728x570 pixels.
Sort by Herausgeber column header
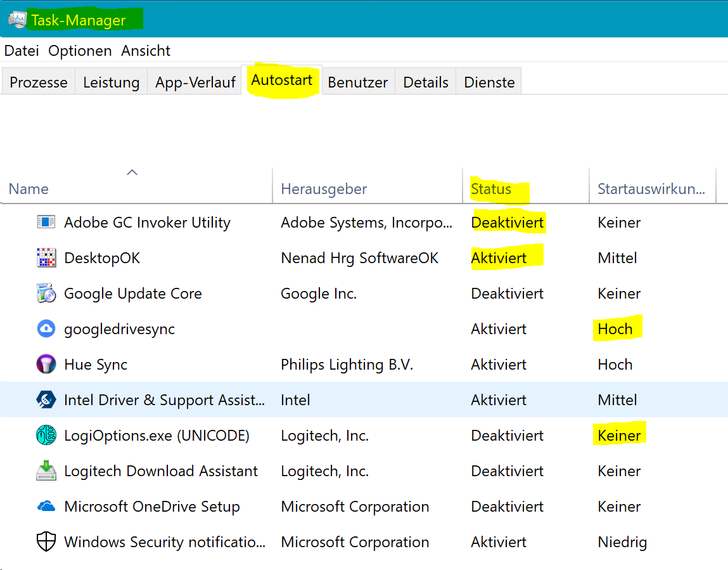coord(324,189)
